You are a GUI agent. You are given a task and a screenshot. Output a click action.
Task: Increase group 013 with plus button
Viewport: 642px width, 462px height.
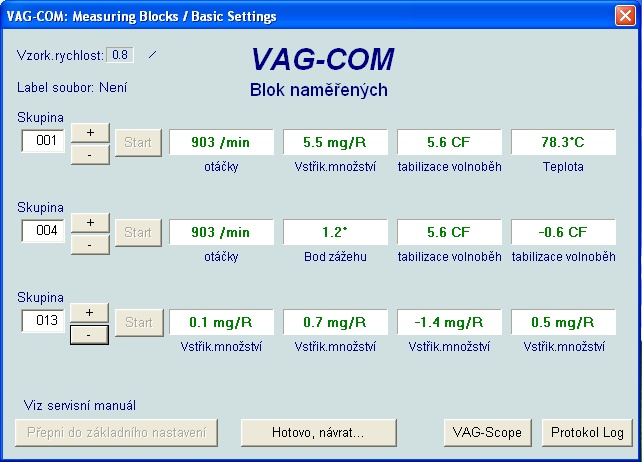pos(90,313)
